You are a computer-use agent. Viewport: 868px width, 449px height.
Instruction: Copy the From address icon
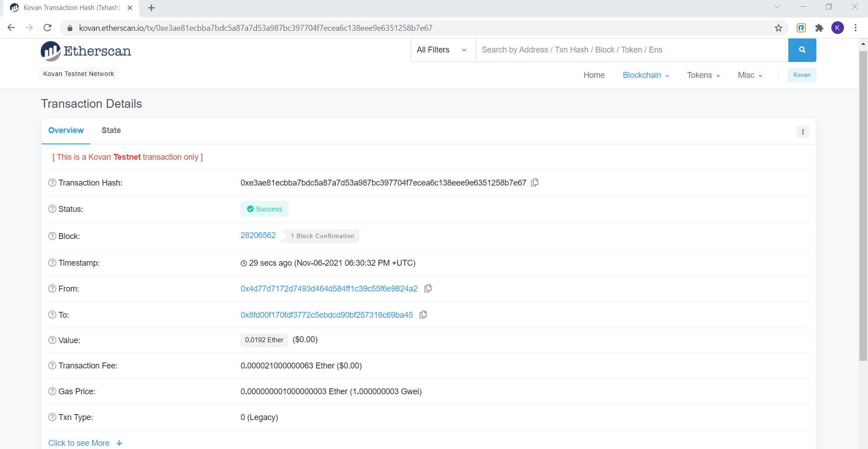(x=428, y=288)
